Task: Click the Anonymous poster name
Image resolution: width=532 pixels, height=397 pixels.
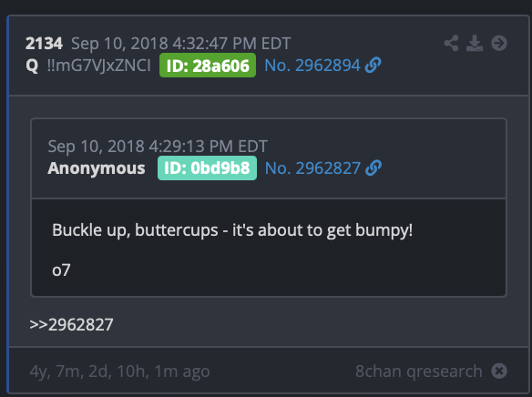Action: 97,168
